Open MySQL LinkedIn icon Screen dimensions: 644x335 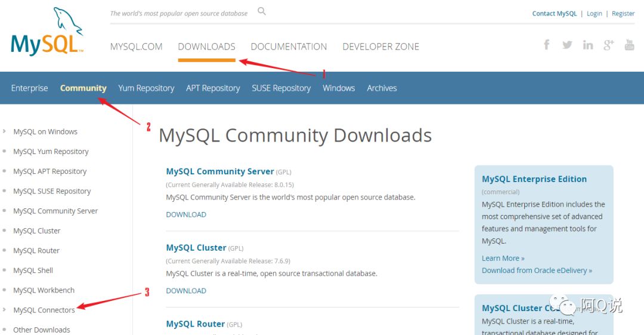[x=588, y=45]
